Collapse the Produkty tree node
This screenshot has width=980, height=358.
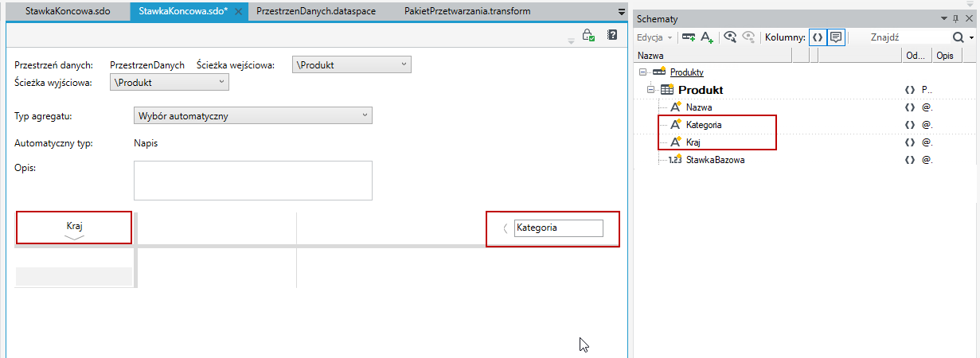[643, 72]
